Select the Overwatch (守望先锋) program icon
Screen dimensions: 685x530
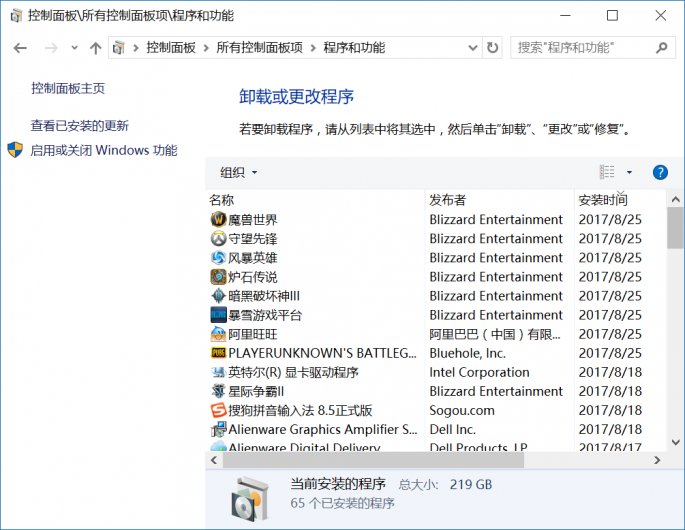[x=218, y=239]
